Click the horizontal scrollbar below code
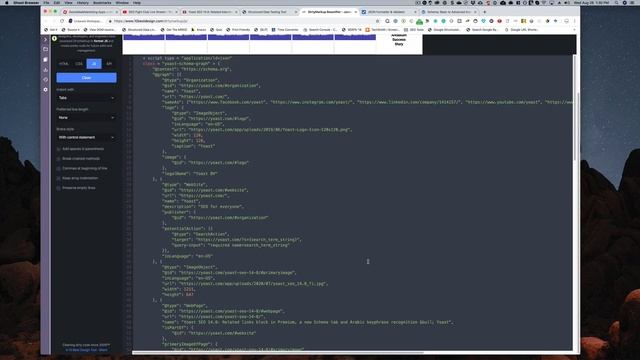This screenshot has width=640, height=360. pyautogui.click(x=278, y=353)
